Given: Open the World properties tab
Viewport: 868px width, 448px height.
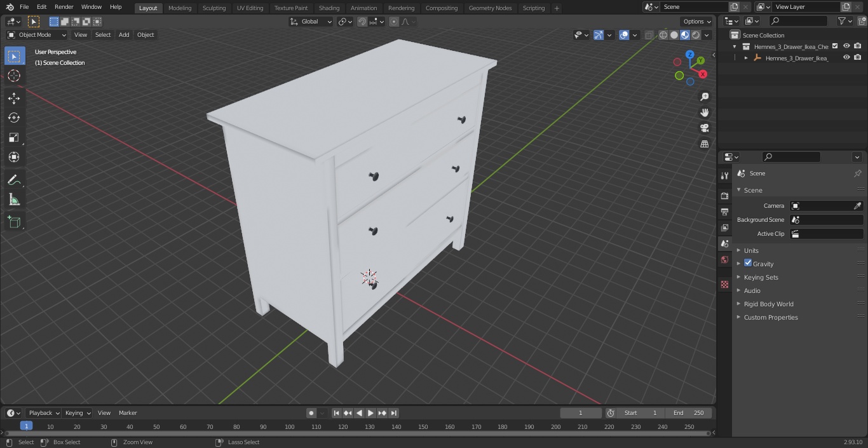Looking at the screenshot, I should (724, 260).
